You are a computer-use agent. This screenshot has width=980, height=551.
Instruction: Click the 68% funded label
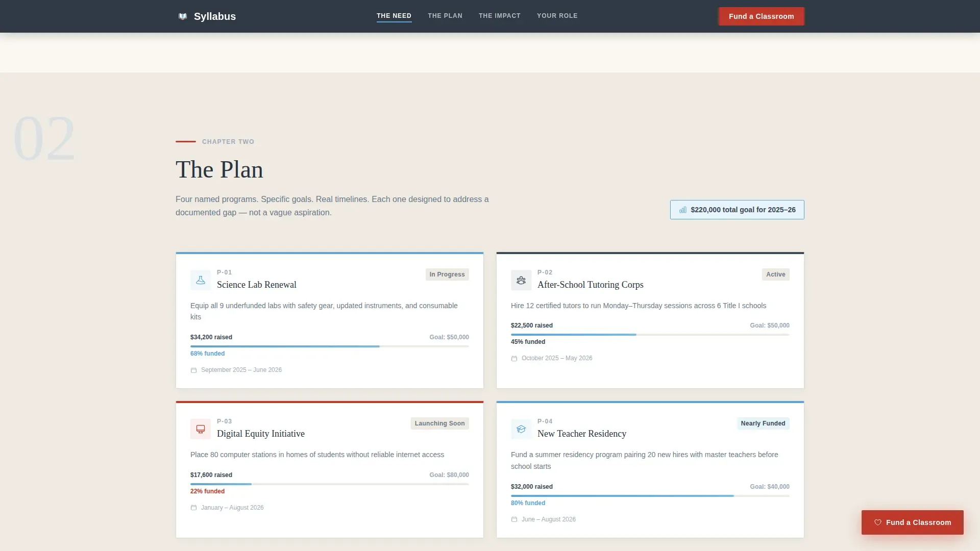tap(208, 354)
